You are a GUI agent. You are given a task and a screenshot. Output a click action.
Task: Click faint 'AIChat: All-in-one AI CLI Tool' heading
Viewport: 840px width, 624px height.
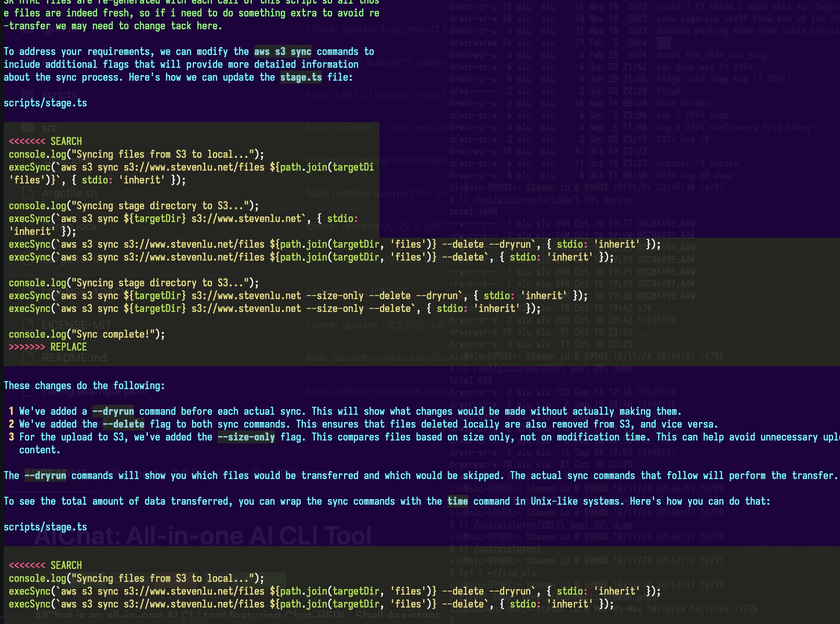pyautogui.click(x=203, y=536)
